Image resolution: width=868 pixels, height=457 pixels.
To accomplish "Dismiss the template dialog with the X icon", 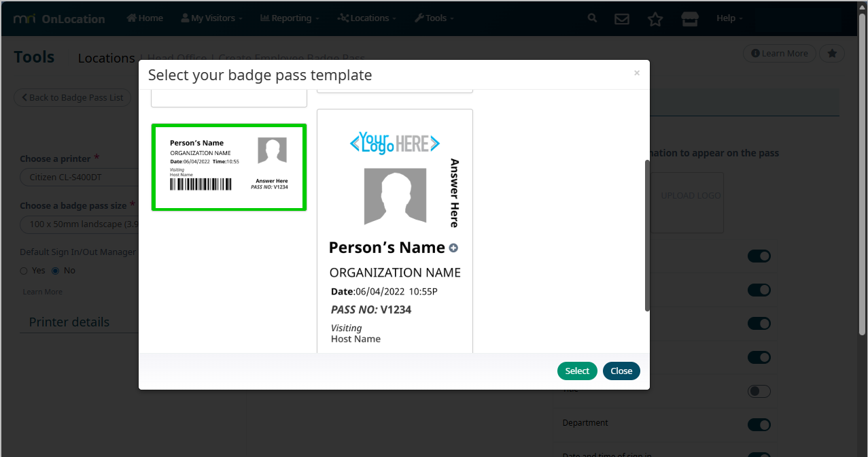I will tap(636, 73).
